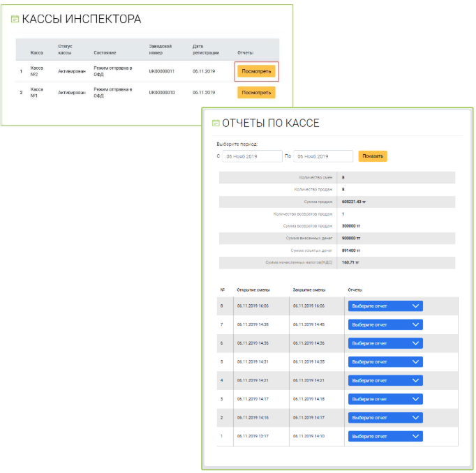476x473 pixels.
Task: Open report dropdown for shift 8
Action: [x=385, y=306]
